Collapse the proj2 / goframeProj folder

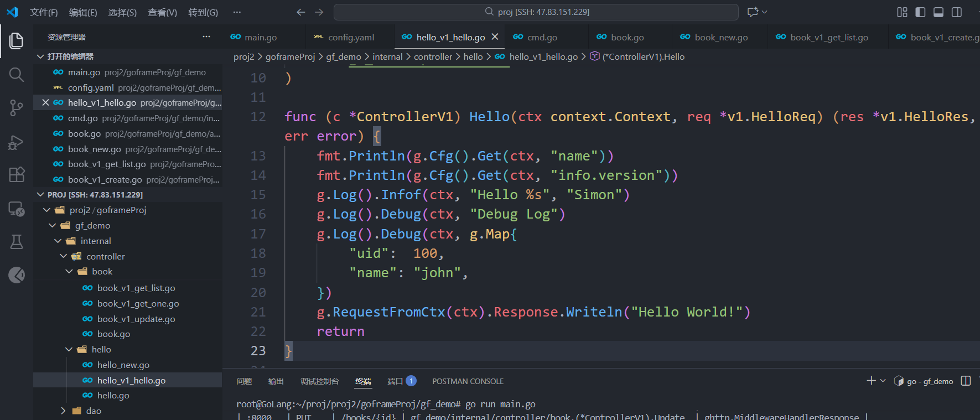point(46,210)
